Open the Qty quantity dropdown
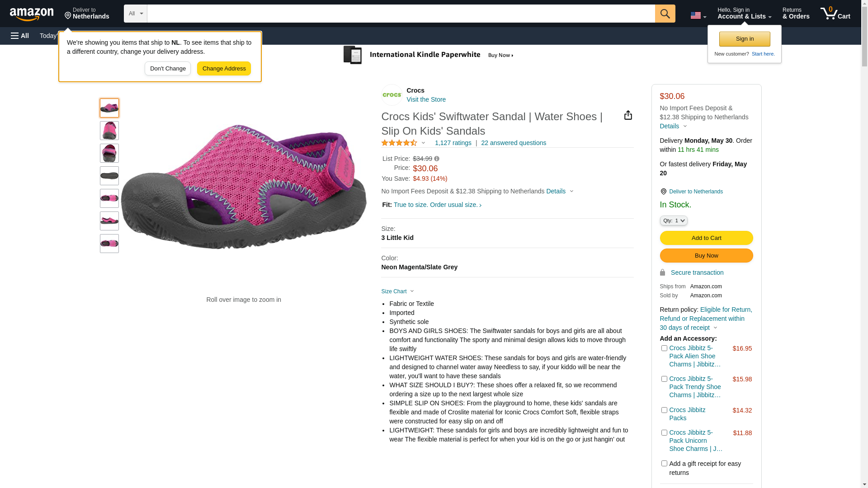This screenshot has width=868, height=488. point(673,221)
